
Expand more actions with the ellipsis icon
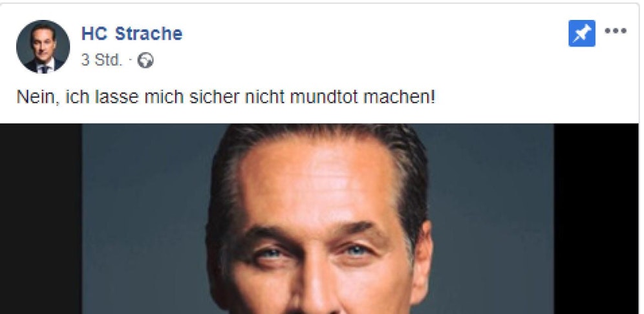pos(616,31)
